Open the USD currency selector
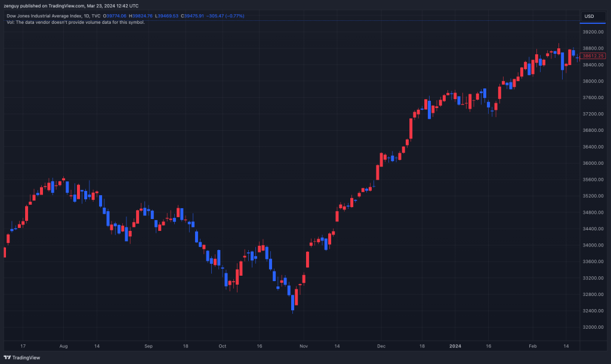The image size is (611, 364). click(593, 16)
